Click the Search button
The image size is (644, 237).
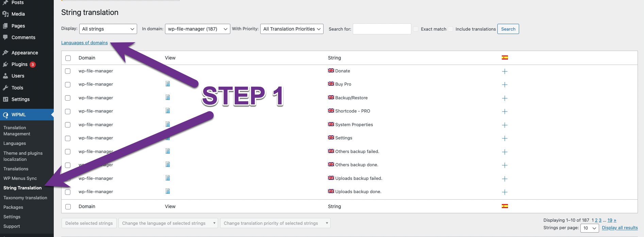508,29
